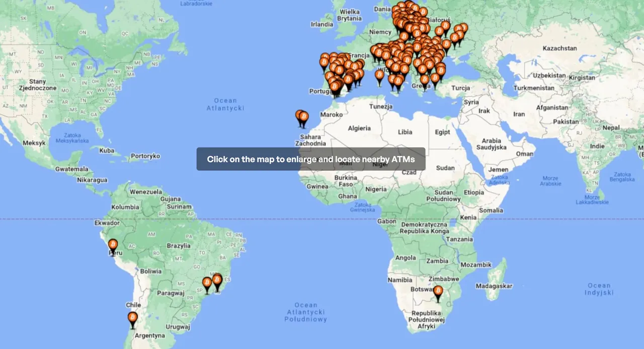Click the Tanzania country label

click(459, 239)
